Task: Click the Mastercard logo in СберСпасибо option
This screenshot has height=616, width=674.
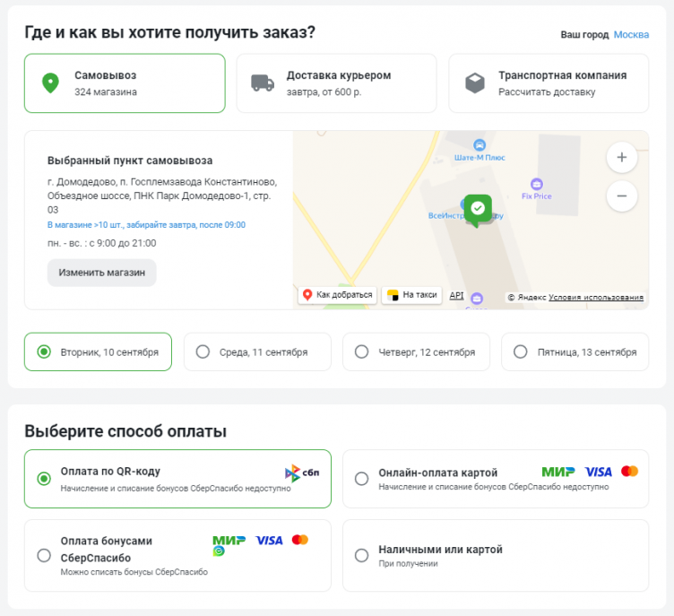Action: point(300,540)
